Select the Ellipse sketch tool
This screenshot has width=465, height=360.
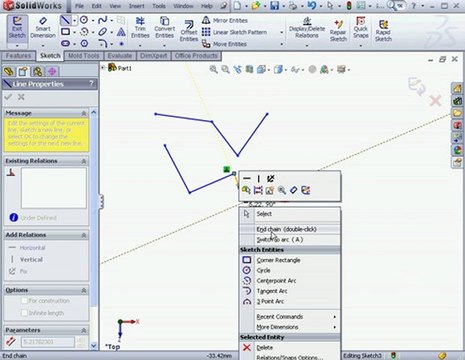point(103,32)
